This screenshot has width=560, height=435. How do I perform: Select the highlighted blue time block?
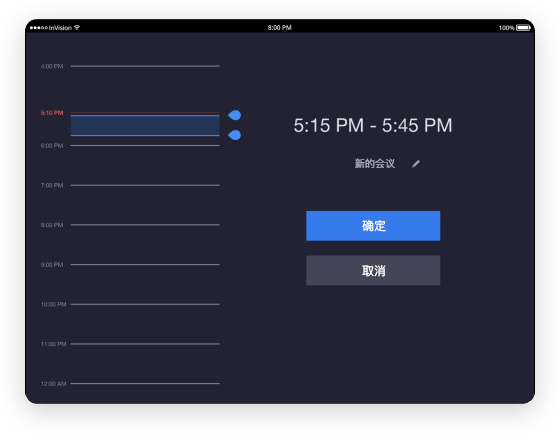tap(145, 125)
